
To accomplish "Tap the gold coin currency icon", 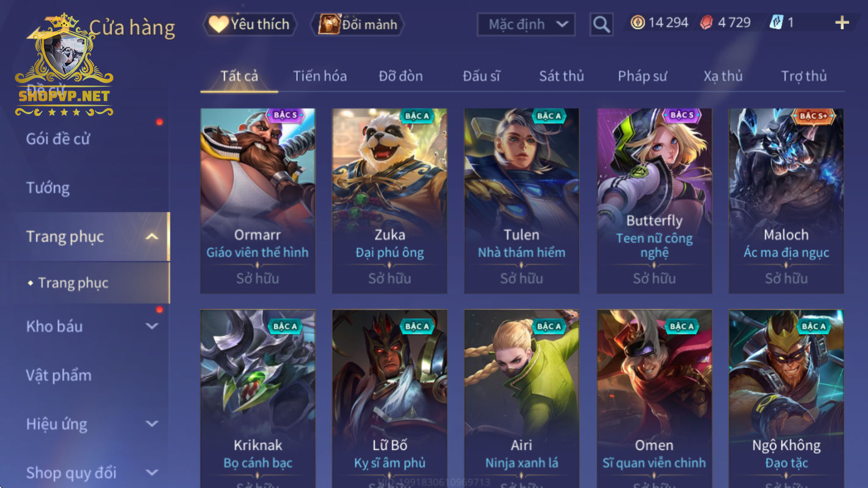I will coord(638,23).
